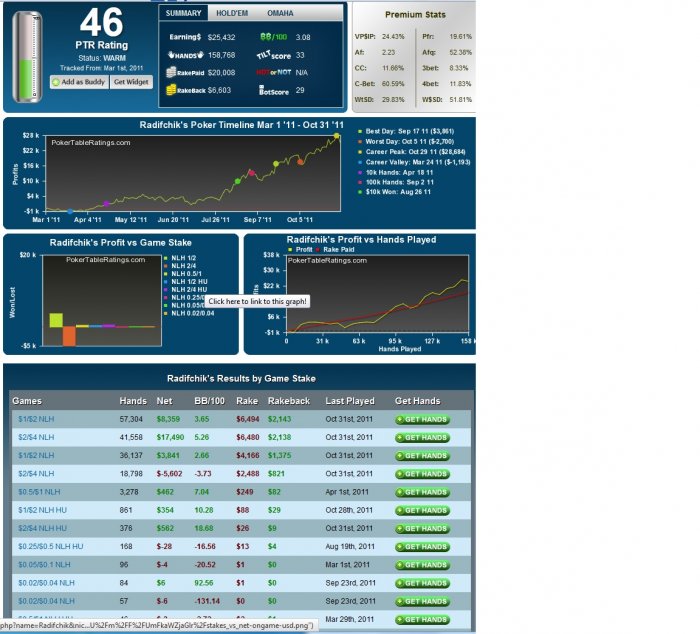This screenshot has width=700, height=634.
Task: Get hands for the $0.5/$1 NLH row
Action: pos(422,492)
